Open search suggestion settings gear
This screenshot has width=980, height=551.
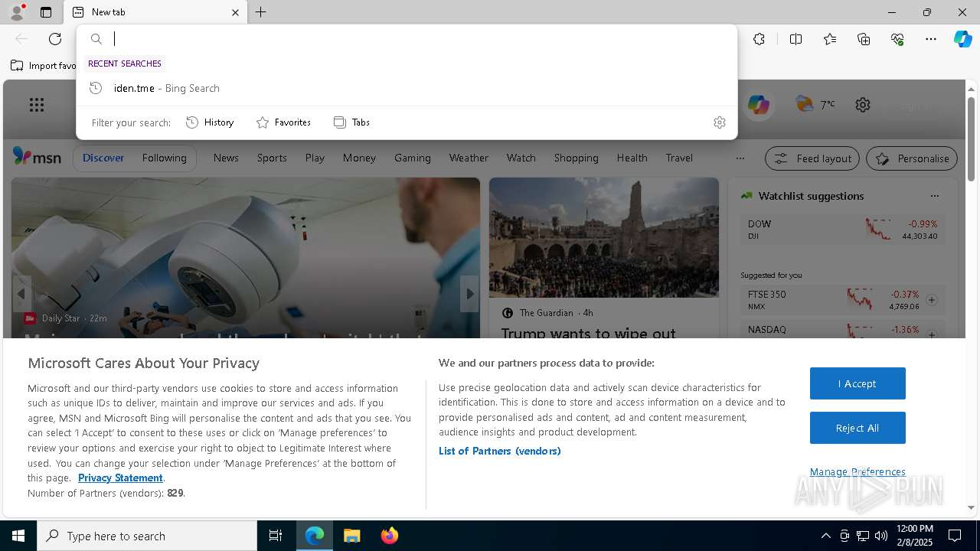pos(719,122)
